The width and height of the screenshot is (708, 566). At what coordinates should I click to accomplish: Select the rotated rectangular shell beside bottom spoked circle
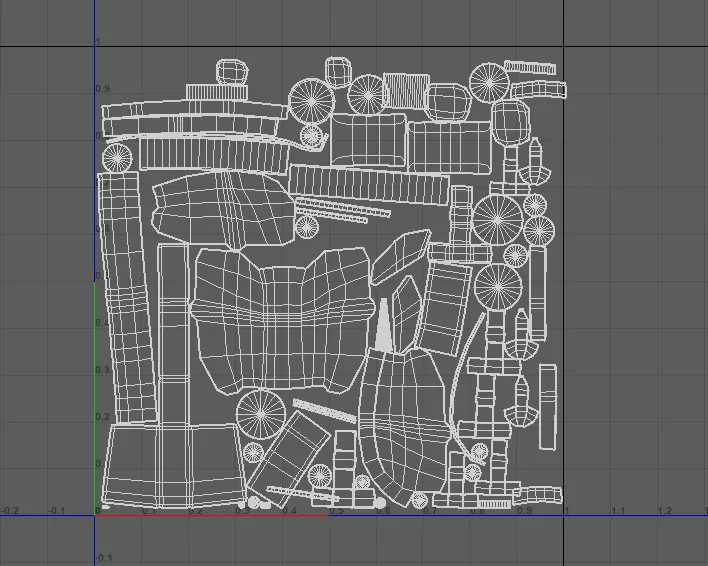point(289,457)
